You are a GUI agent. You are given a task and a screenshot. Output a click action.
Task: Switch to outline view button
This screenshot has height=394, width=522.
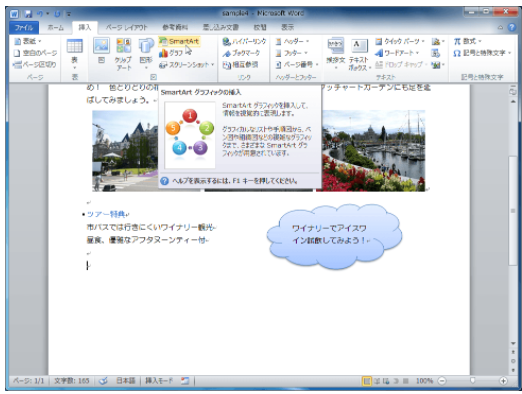[x=396, y=381]
